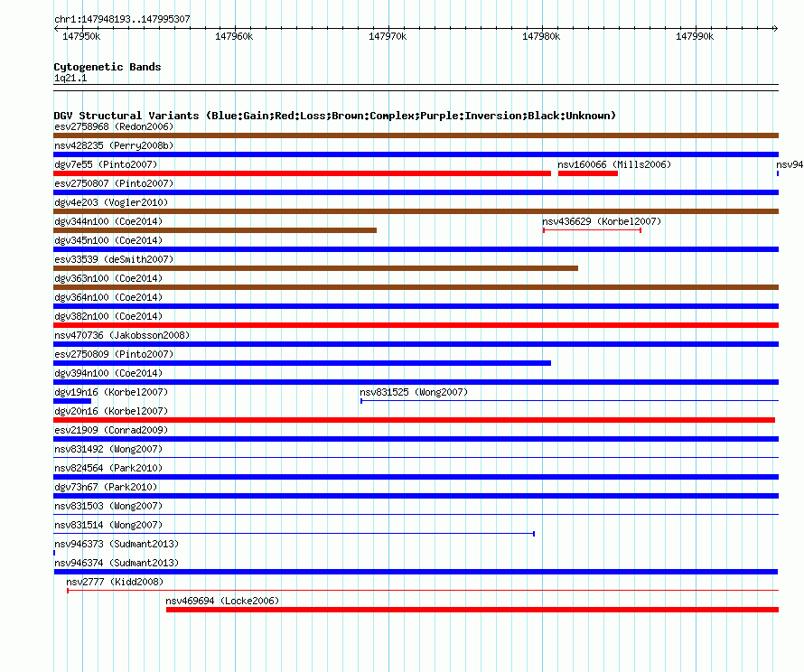
Task: Open nsv470736 (Jakobsson2008) variant
Action: tap(416, 344)
